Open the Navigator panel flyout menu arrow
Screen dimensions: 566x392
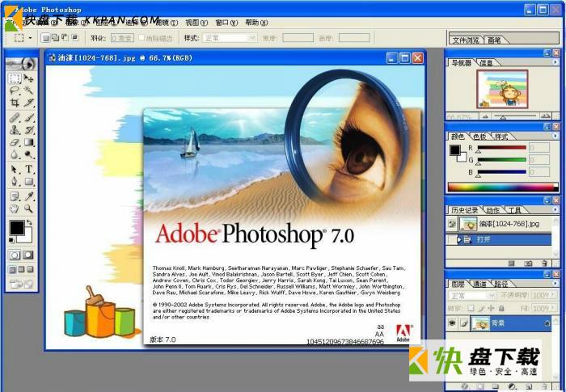tap(555, 62)
